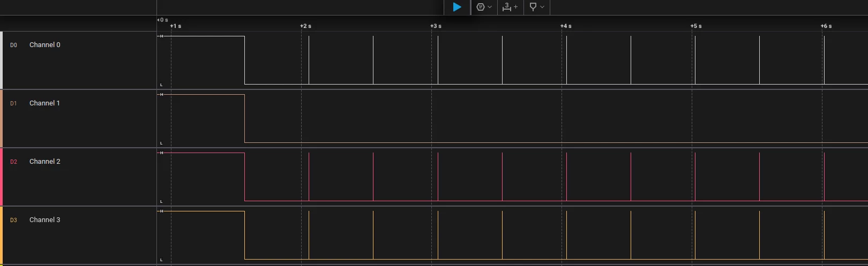The image size is (868, 266).
Task: Open the hexagon 1F analyzer dropdown
Action: [484, 7]
